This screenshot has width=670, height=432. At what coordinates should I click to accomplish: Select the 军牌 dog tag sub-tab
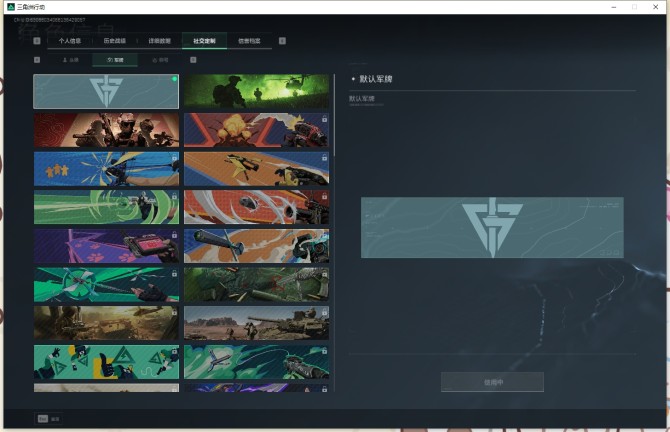click(x=115, y=60)
